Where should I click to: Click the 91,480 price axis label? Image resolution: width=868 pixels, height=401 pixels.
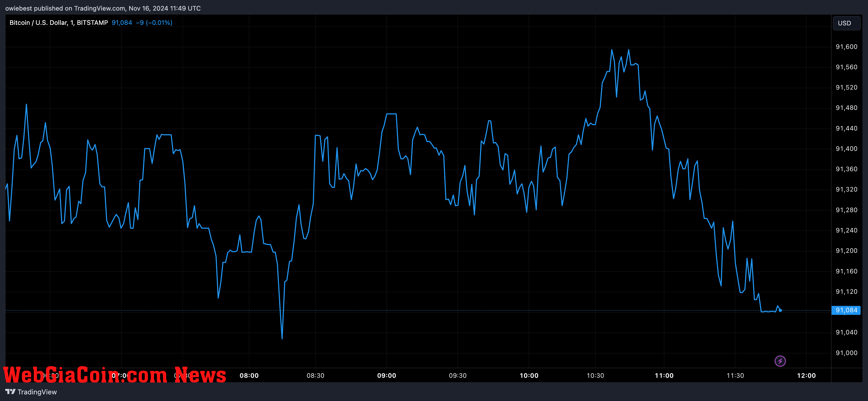(846, 108)
